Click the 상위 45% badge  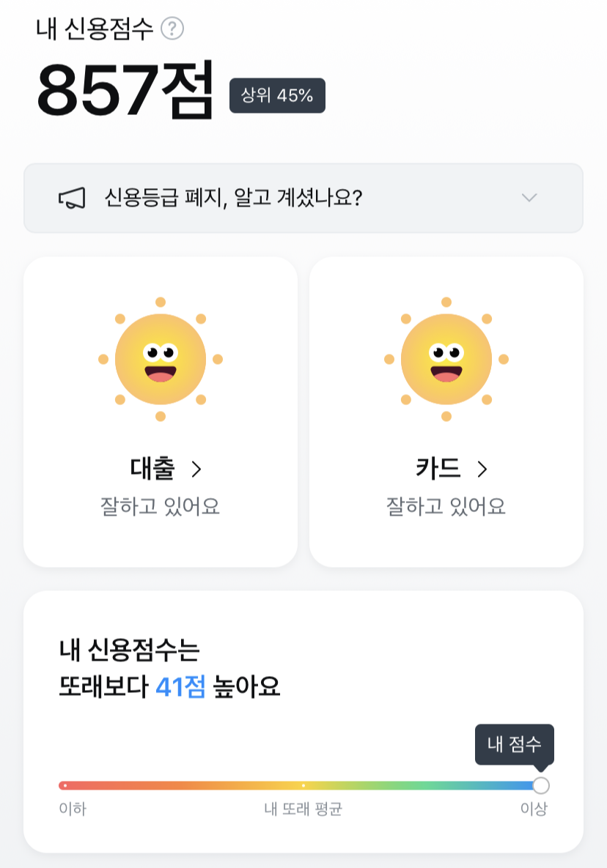pos(277,95)
